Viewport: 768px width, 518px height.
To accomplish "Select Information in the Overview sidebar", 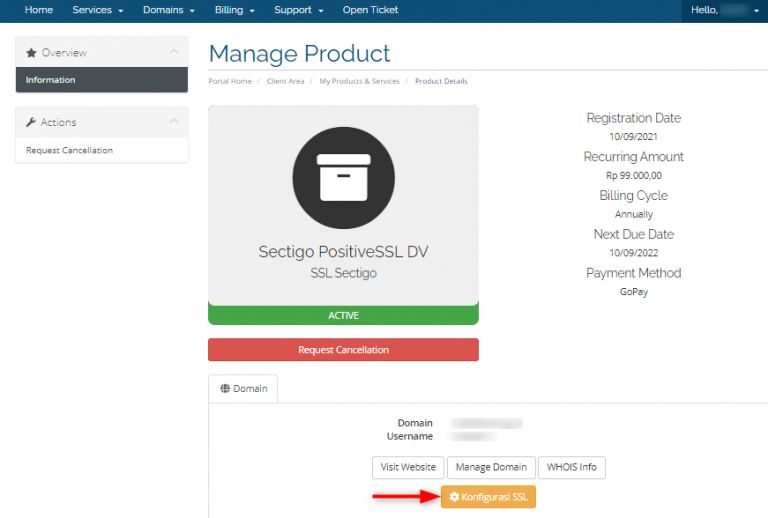I will [102, 80].
